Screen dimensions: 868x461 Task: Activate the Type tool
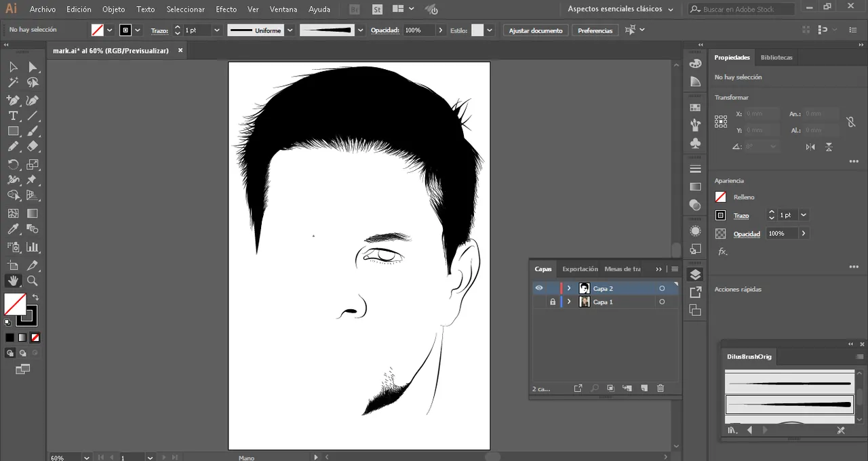[13, 116]
